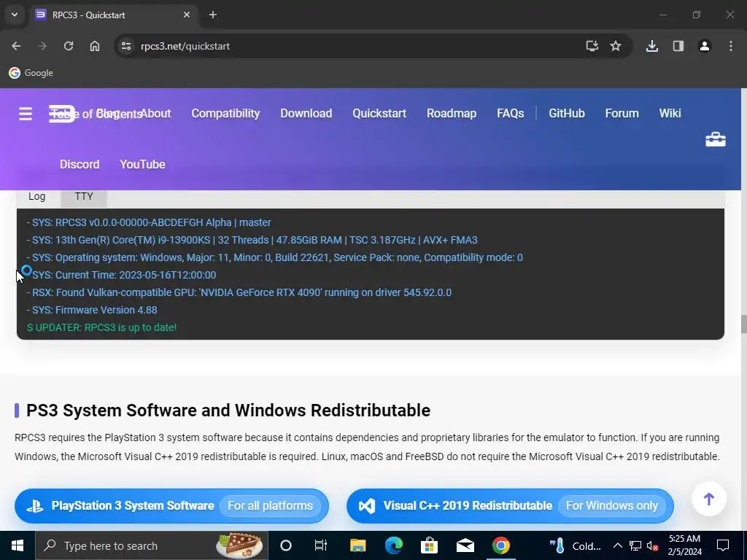The image size is (747, 560).
Task: View site information icon in address bar
Action: coord(126,46)
